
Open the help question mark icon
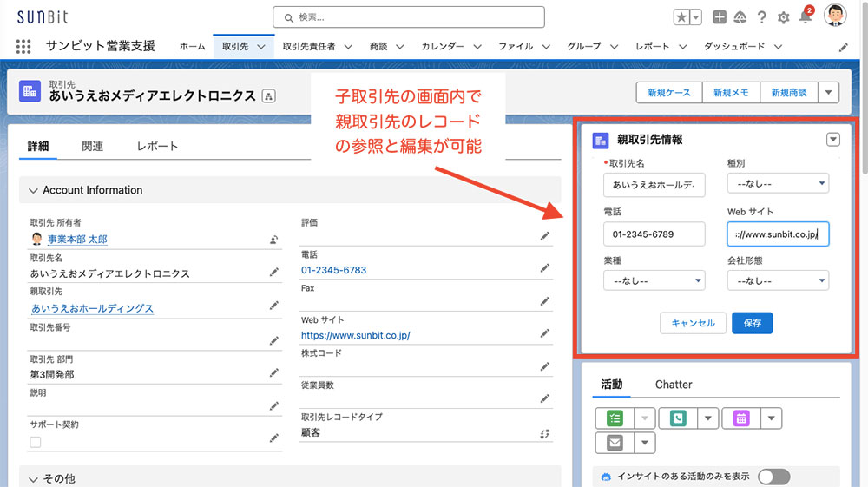[762, 17]
